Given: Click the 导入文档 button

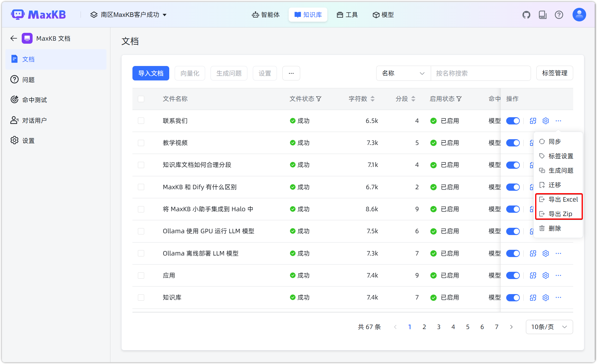Looking at the screenshot, I should pos(151,73).
